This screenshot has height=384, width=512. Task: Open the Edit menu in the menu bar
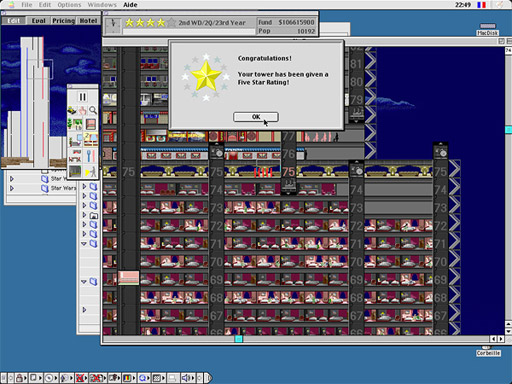tap(45, 5)
